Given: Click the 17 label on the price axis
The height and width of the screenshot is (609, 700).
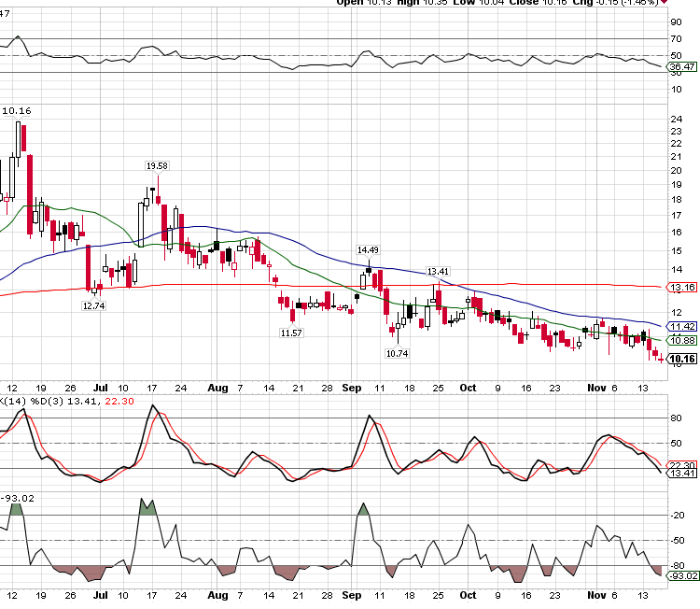Looking at the screenshot, I should [x=677, y=216].
